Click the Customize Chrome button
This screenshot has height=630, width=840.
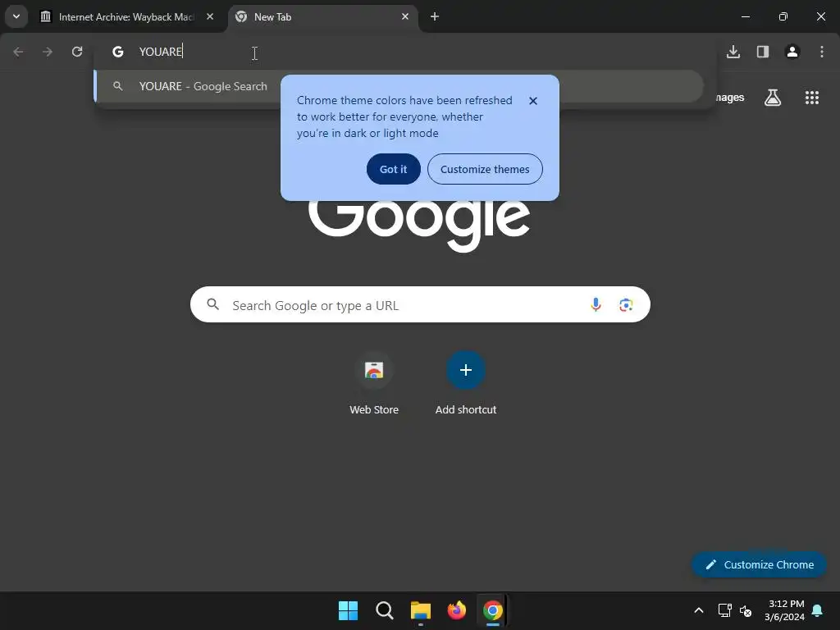(x=759, y=564)
